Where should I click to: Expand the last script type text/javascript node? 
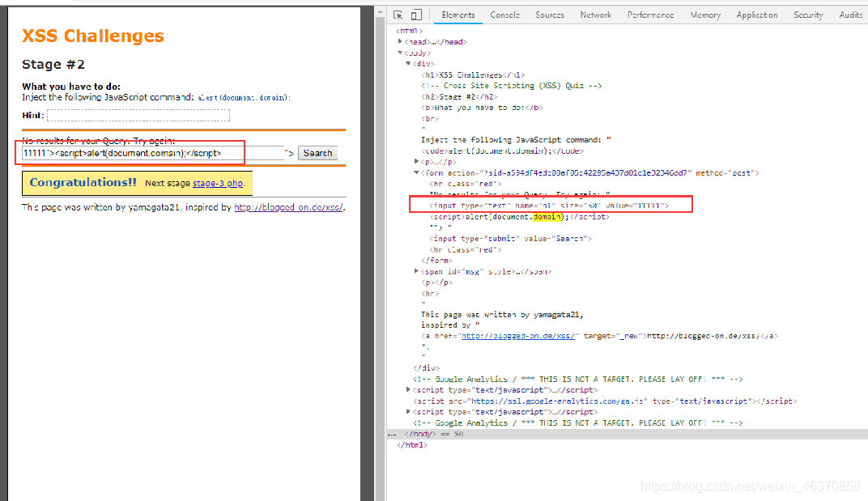click(408, 412)
